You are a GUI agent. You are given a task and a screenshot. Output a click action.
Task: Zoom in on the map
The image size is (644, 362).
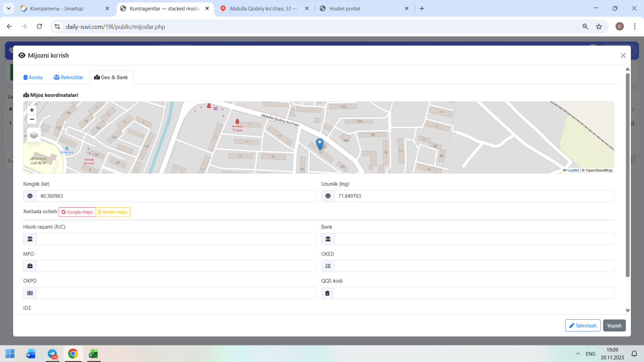[x=32, y=110]
